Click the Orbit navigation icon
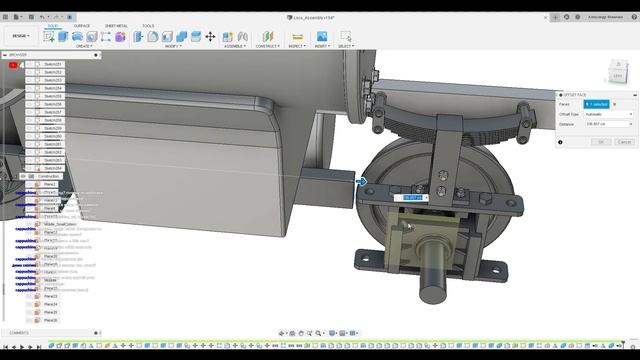 point(281,333)
